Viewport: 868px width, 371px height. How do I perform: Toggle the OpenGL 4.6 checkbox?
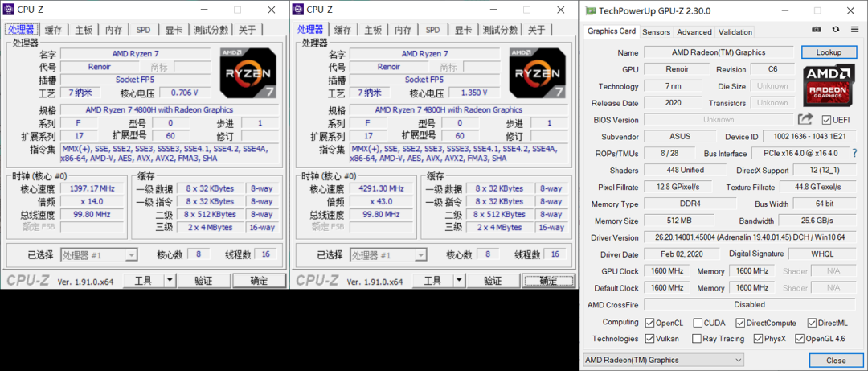pos(800,338)
